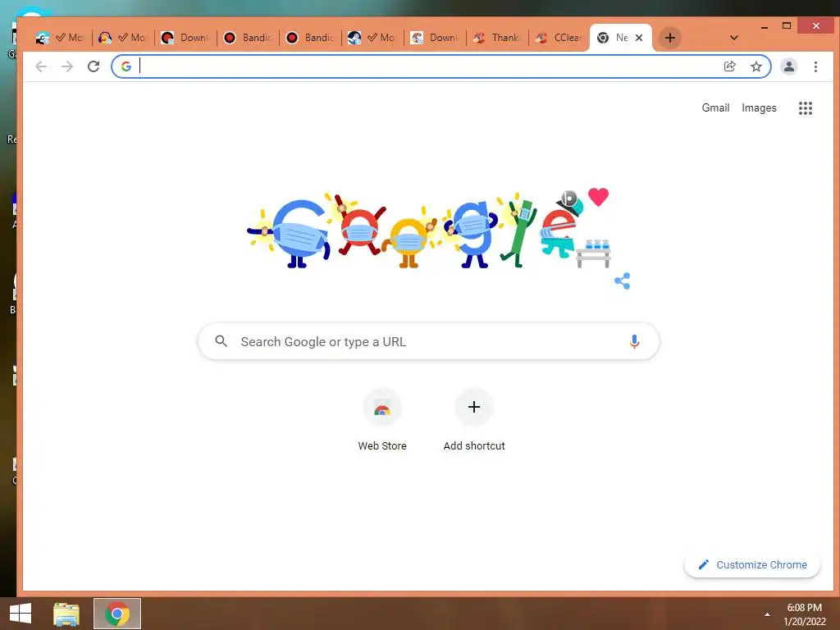
Task: Open Chrome's three-dot menu
Action: coord(815,66)
